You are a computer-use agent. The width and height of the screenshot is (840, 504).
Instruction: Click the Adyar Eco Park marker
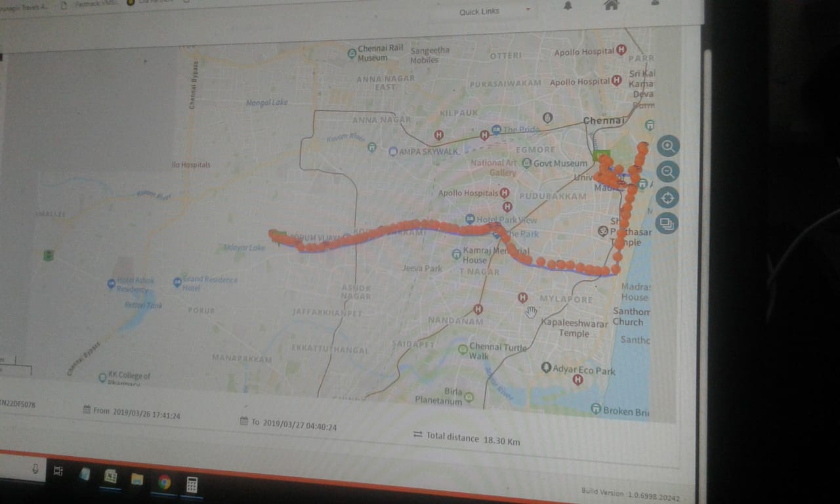(x=546, y=367)
